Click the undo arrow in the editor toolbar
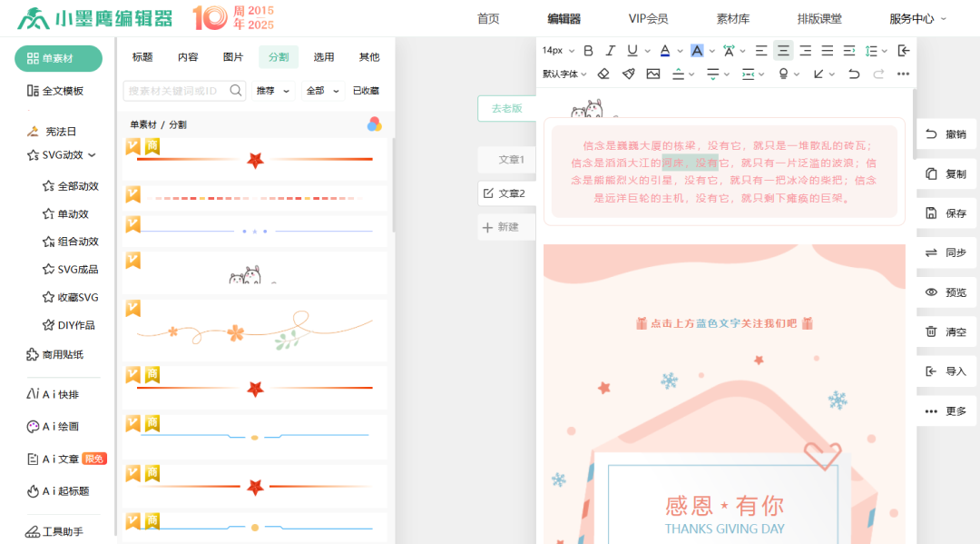Screen dimensions: 980x544 854,74
